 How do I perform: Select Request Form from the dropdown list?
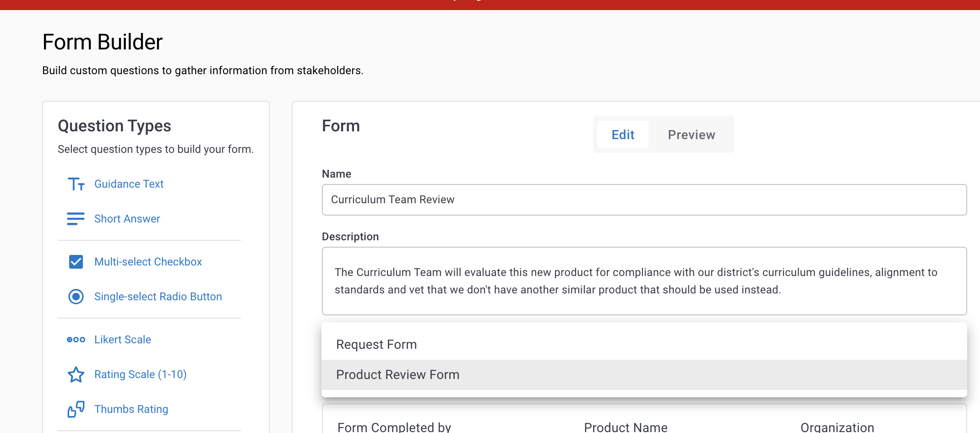point(376,344)
